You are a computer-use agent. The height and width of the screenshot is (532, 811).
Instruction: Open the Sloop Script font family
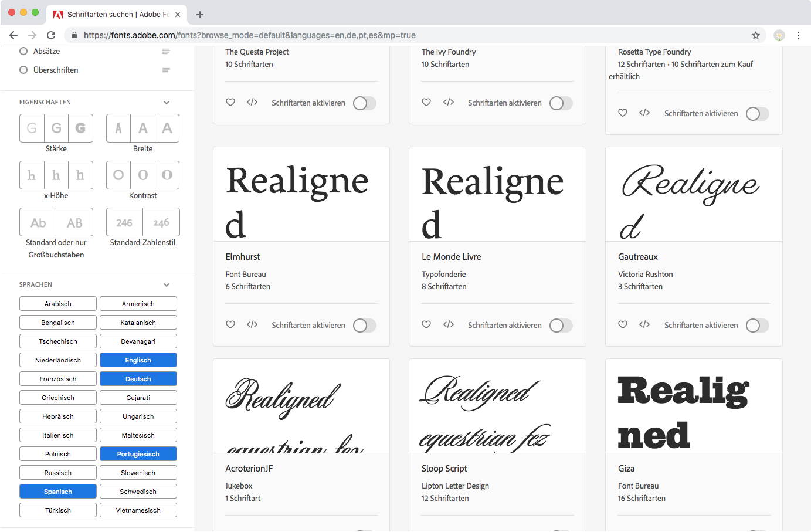[x=444, y=469]
